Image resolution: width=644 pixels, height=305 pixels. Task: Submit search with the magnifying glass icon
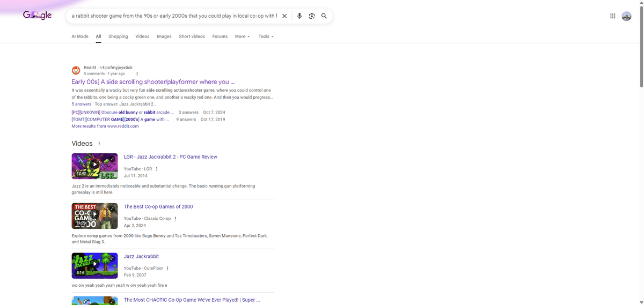tap(324, 16)
